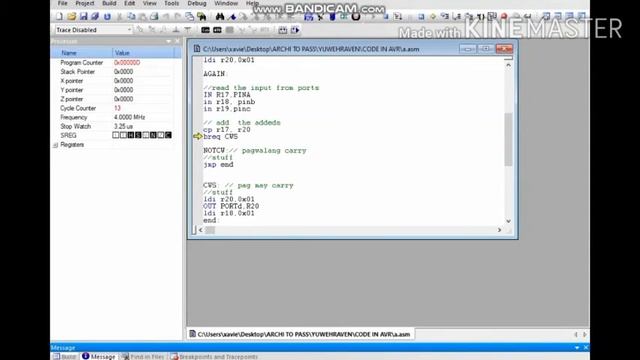This screenshot has height=360, width=640.
Task: Click the Step Over debug icon
Action: coord(457,16)
